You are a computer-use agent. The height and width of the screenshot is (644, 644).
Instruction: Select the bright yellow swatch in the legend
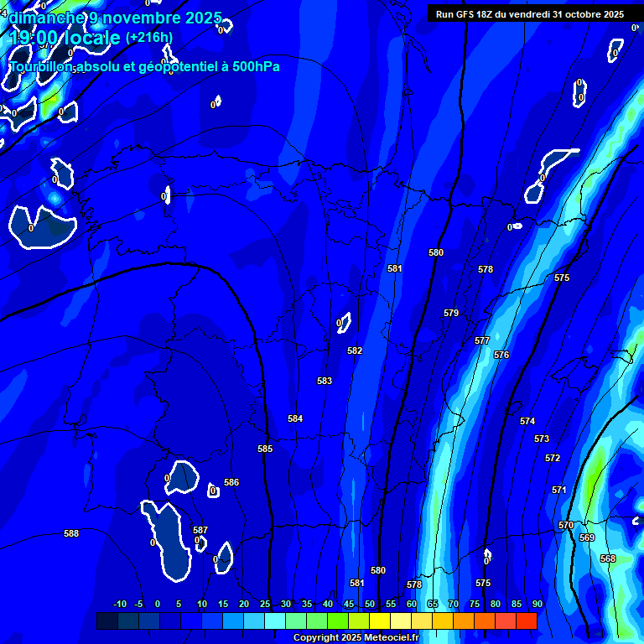pyautogui.click(x=380, y=621)
